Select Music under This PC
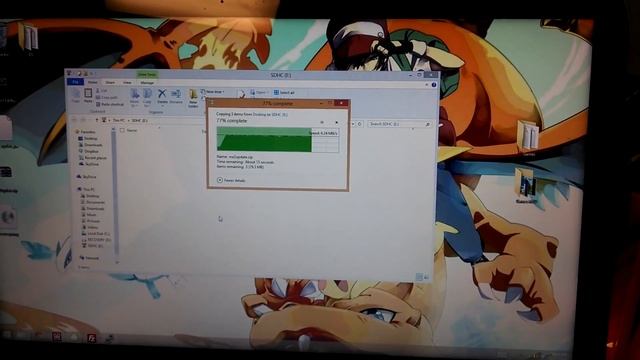Screen dimensions: 640x360 (89, 215)
